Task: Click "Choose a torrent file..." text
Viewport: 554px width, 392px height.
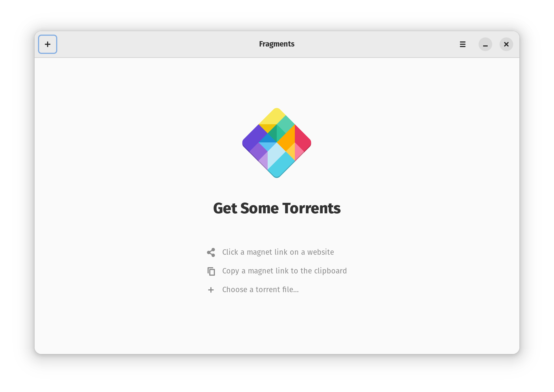Action: click(260, 290)
